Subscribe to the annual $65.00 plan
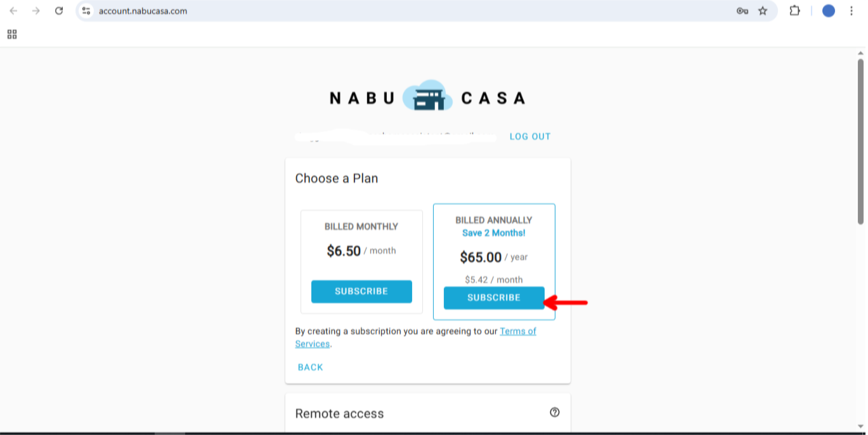Screen dimensions: 868x435 [493, 298]
